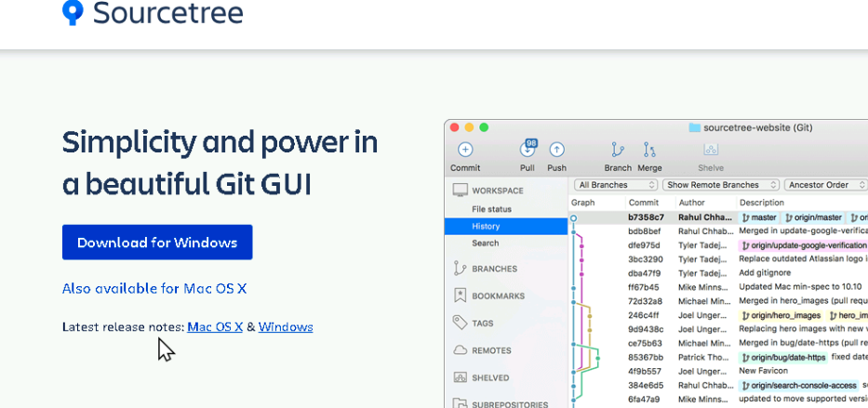The image size is (868, 408).
Task: Expand the BOOKMARKS section label
Action: [499, 296]
